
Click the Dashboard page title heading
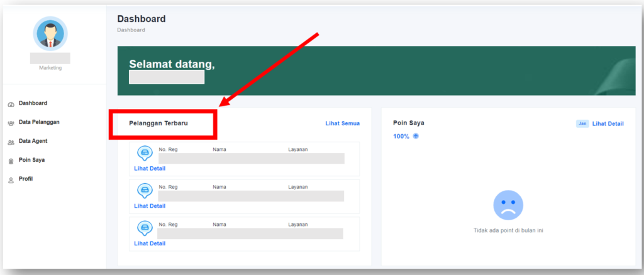[x=142, y=18]
